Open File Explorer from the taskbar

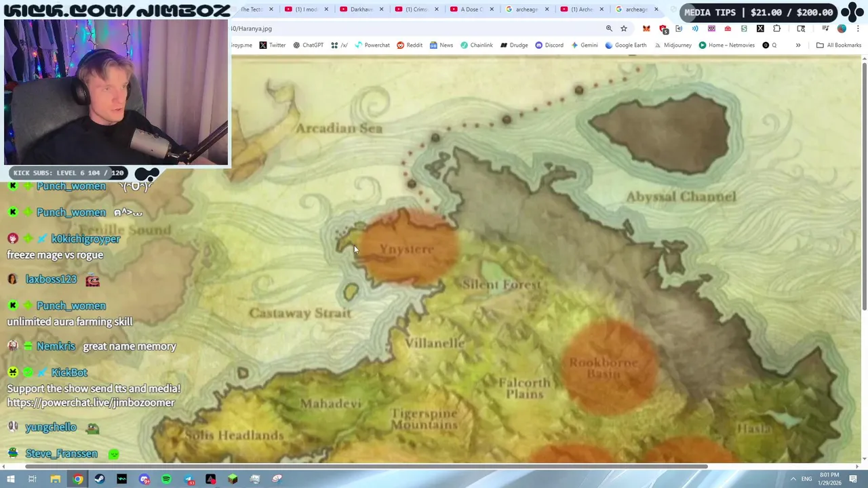(x=56, y=479)
